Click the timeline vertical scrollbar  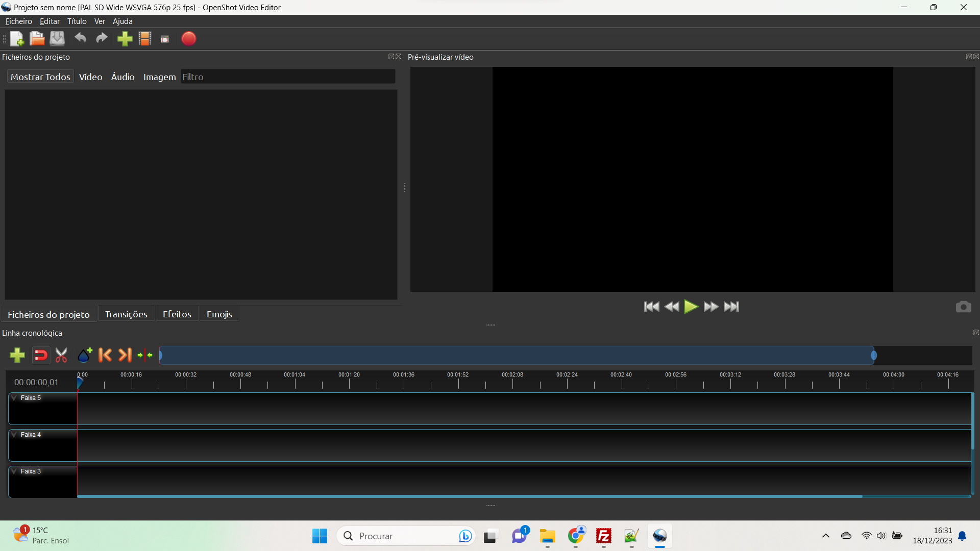click(x=973, y=421)
